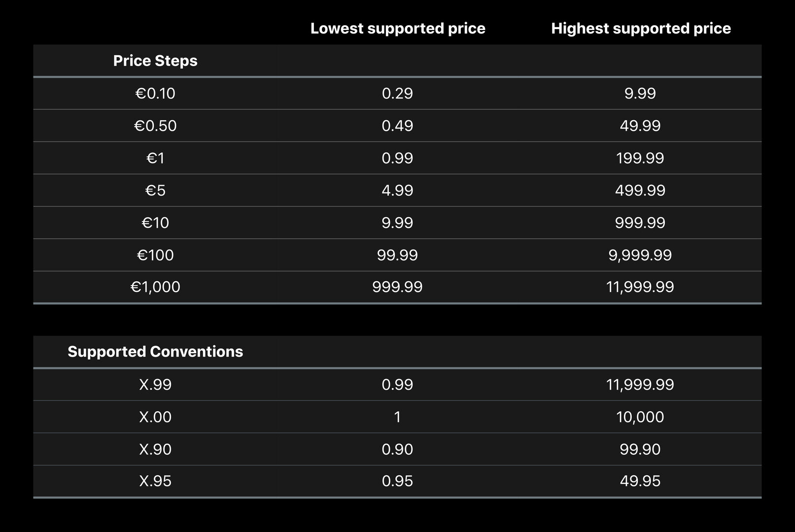The image size is (795, 532).
Task: Select the Highest supported price column header
Action: point(641,29)
